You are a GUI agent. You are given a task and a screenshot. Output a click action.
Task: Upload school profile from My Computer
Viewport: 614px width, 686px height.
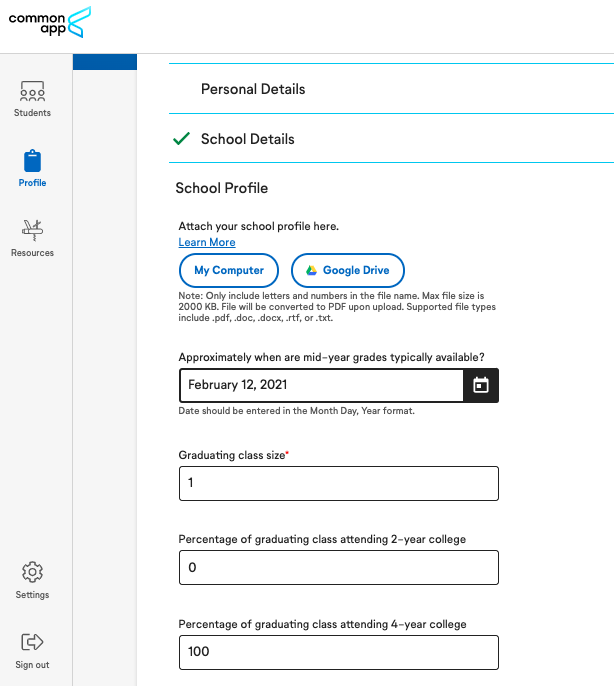coord(229,270)
